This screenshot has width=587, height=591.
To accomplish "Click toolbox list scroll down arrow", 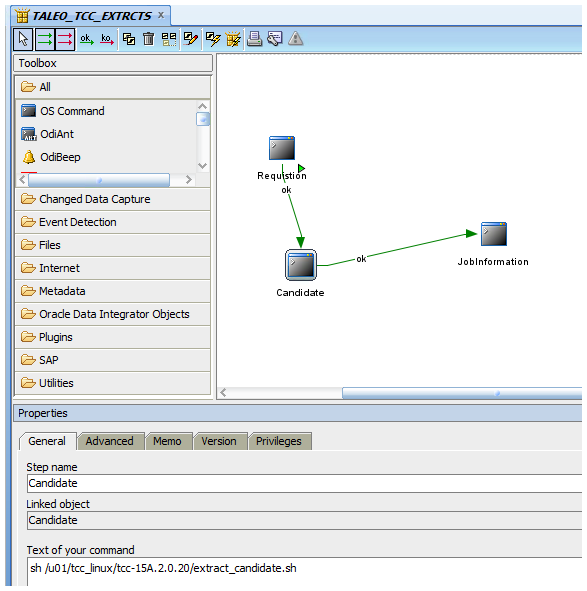I will (203, 166).
